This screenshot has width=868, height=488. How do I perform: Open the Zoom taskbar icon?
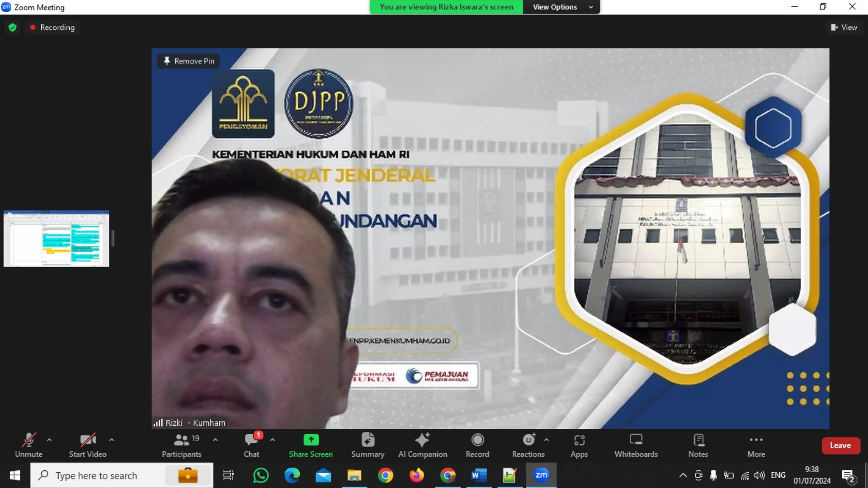(x=541, y=475)
